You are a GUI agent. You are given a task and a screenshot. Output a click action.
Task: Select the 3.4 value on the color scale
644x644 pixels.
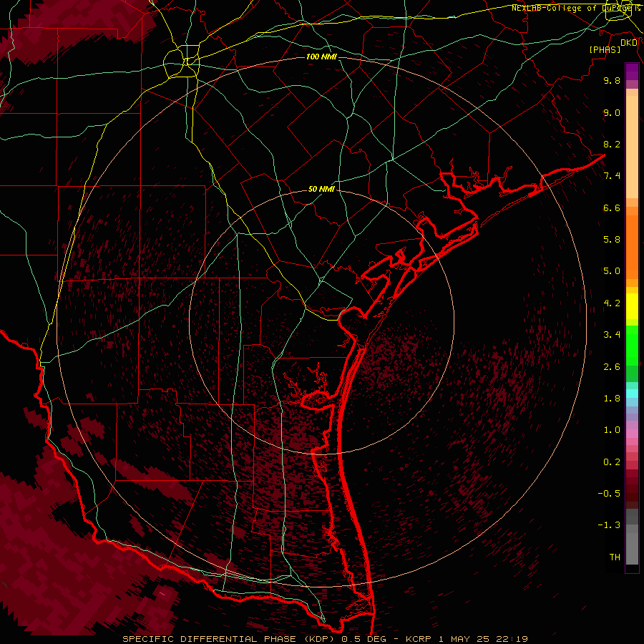(612, 335)
